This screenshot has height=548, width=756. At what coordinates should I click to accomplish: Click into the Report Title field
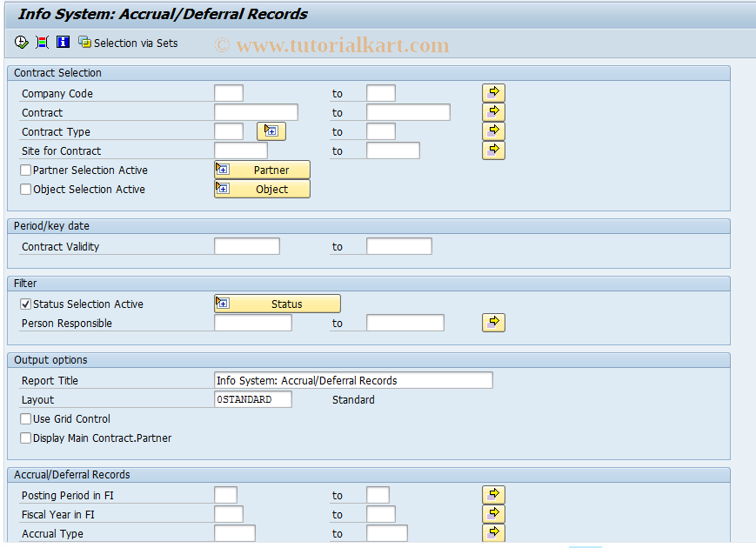coord(353,380)
